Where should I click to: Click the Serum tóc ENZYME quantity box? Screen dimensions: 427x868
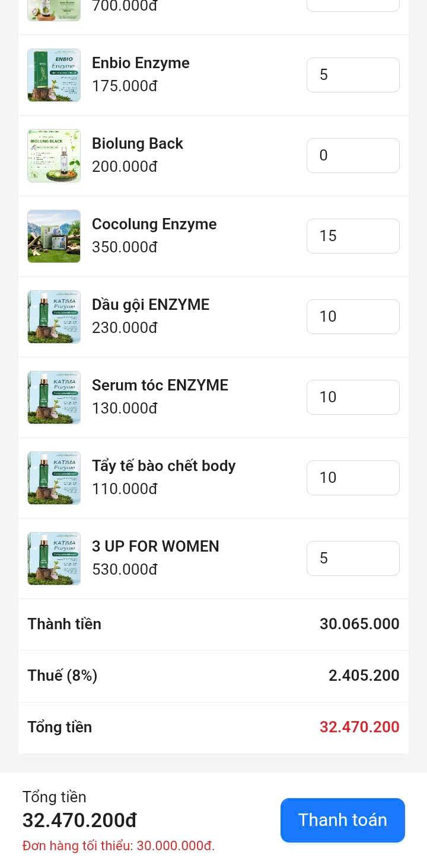[353, 397]
